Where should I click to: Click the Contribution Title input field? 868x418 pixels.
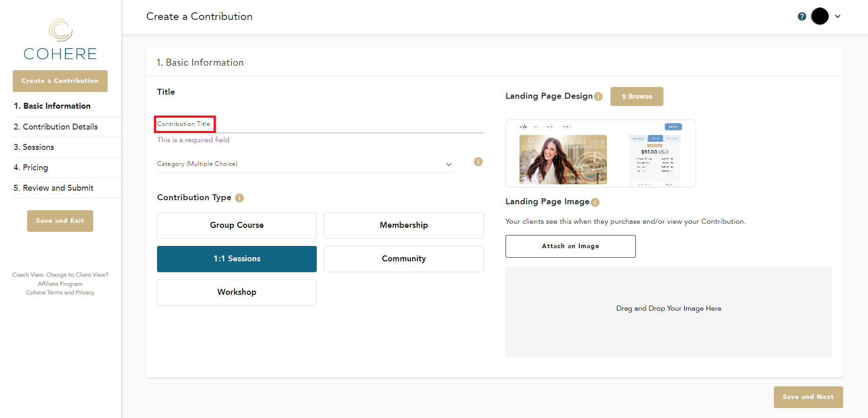[x=320, y=124]
